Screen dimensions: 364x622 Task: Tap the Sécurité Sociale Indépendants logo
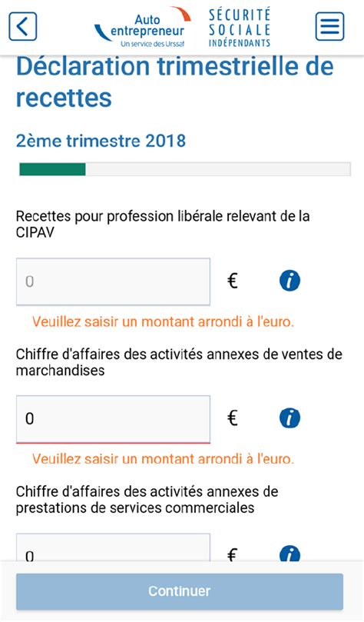tap(240, 28)
